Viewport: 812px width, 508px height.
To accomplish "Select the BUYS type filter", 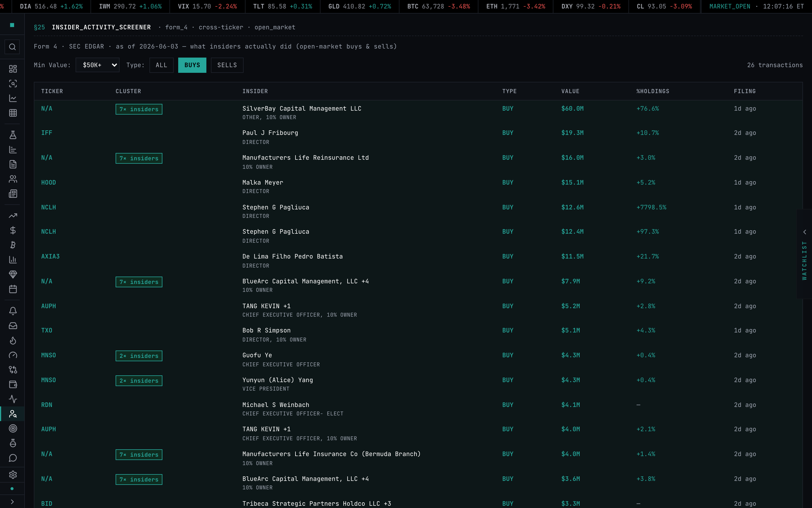I will [x=192, y=65].
